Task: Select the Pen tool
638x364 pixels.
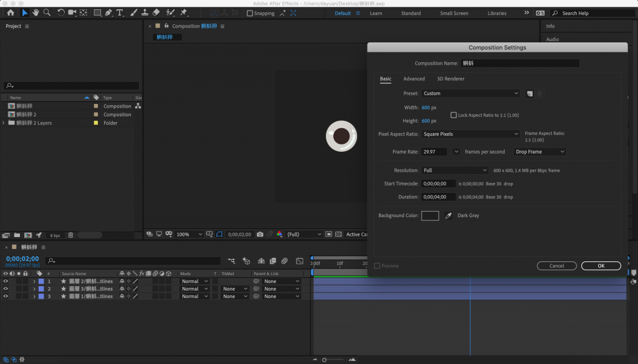Action: (x=108, y=12)
